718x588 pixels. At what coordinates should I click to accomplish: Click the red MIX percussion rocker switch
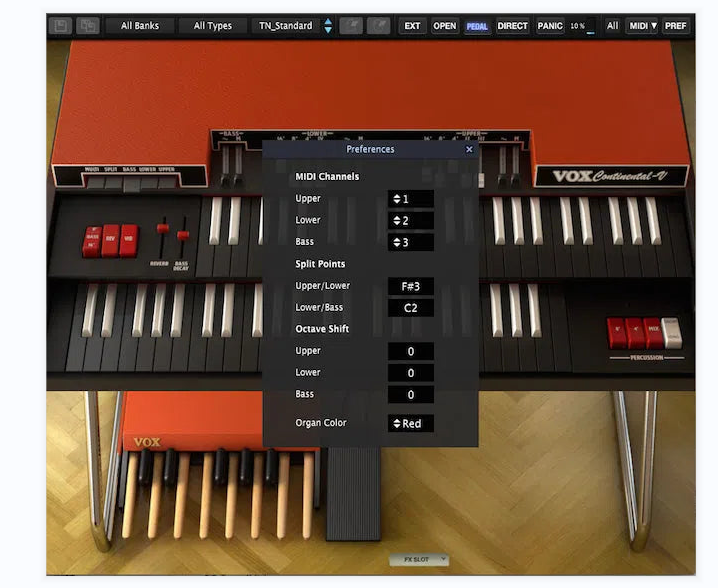[x=653, y=332]
